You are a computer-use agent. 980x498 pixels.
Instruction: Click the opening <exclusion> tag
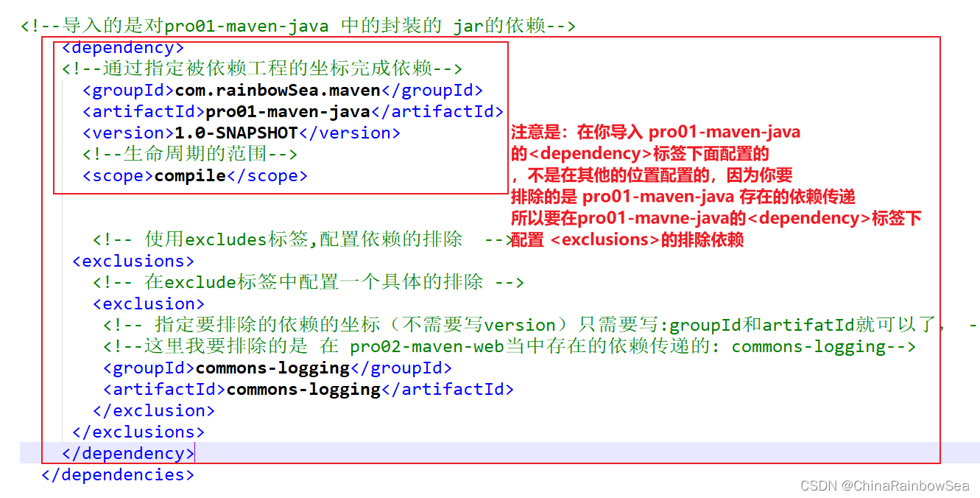pos(149,304)
